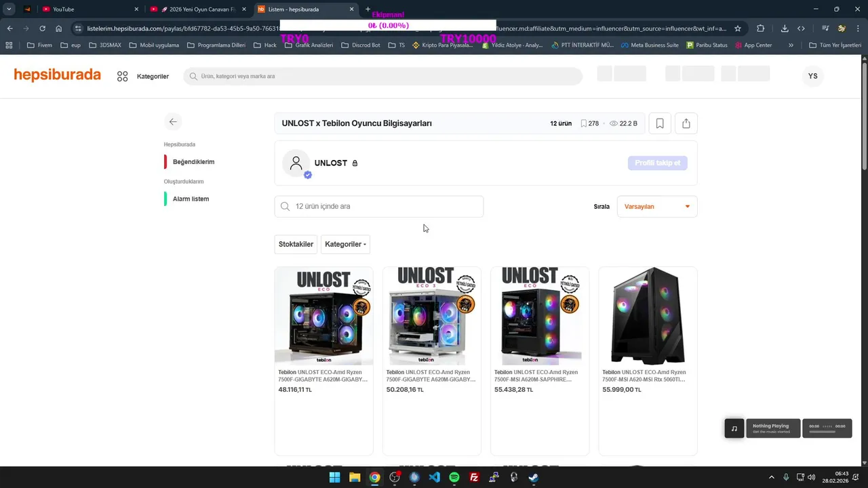Open the 55.438,28 TL product image
This screenshot has width=868, height=488.
[540, 316]
